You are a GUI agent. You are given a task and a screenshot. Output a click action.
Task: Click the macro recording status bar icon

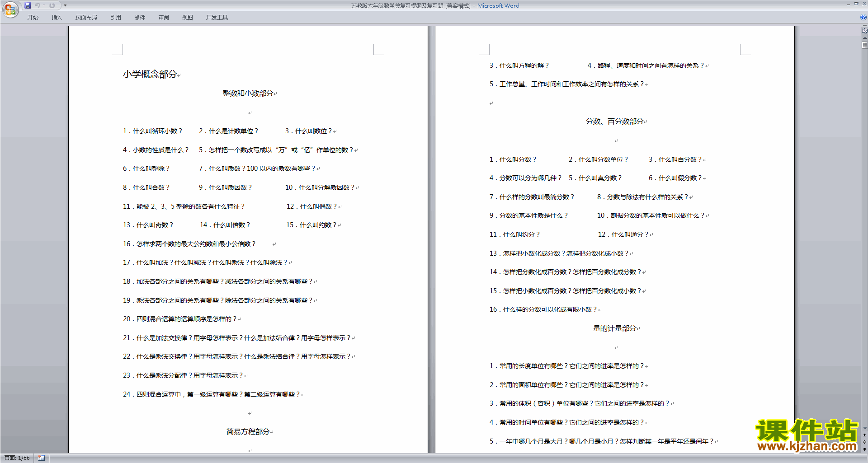tap(41, 458)
